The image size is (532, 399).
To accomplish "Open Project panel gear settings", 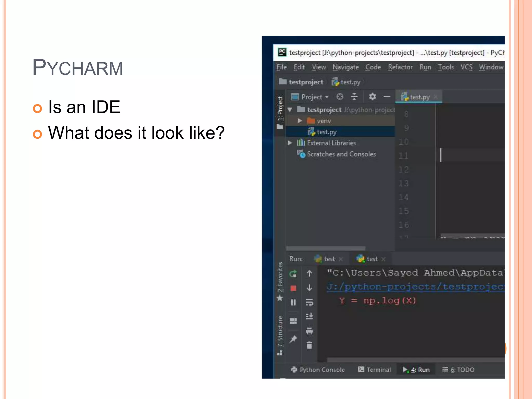I will (373, 97).
